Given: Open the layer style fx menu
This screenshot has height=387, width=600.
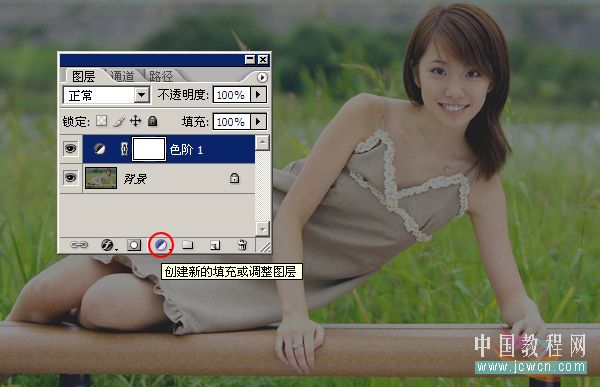Looking at the screenshot, I should (108, 245).
